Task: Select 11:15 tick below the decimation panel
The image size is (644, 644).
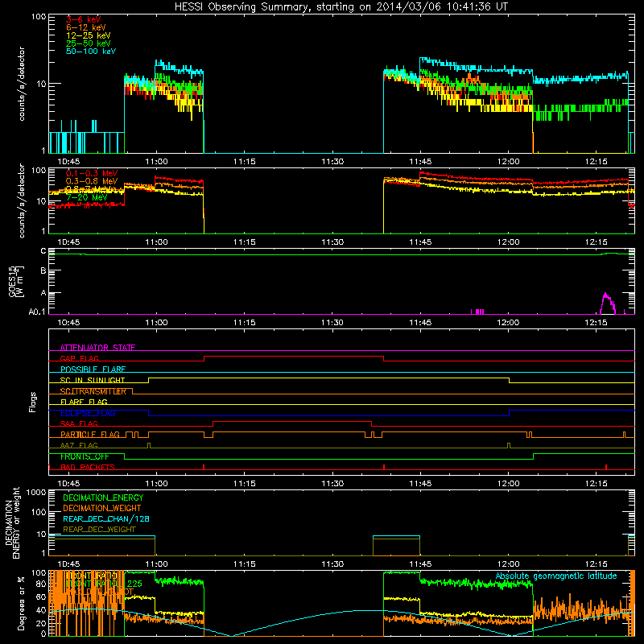Action: [x=245, y=564]
